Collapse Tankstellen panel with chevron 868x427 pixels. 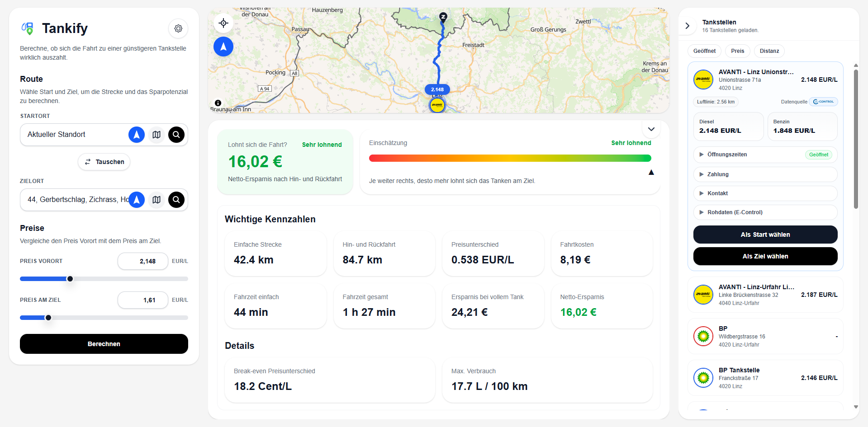coord(688,26)
